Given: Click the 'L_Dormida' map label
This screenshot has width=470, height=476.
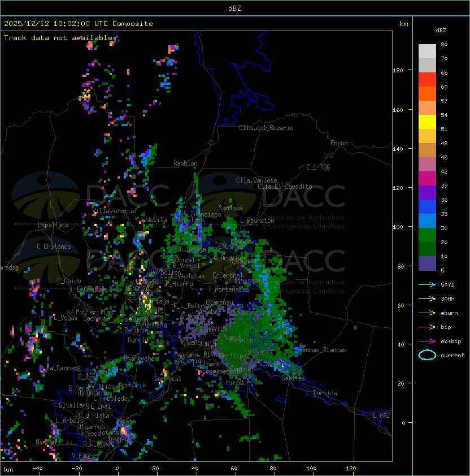Looking at the screenshot, I should coord(321,393).
